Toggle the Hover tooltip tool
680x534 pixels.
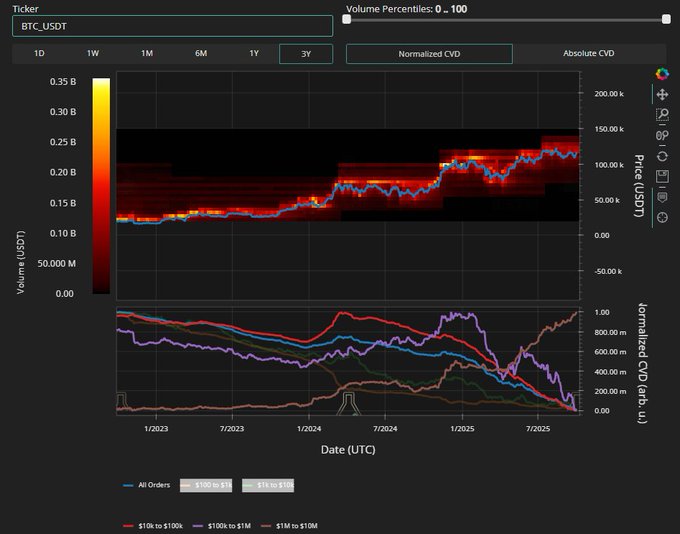[661, 197]
